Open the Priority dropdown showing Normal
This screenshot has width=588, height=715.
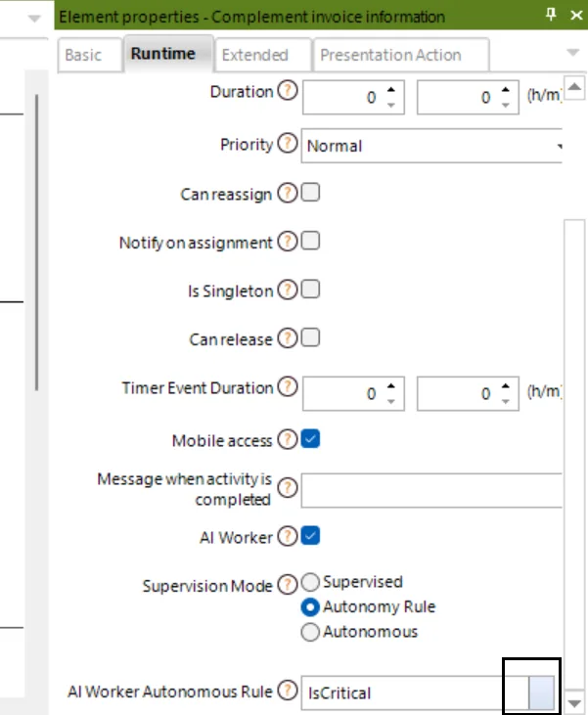pyautogui.click(x=431, y=146)
